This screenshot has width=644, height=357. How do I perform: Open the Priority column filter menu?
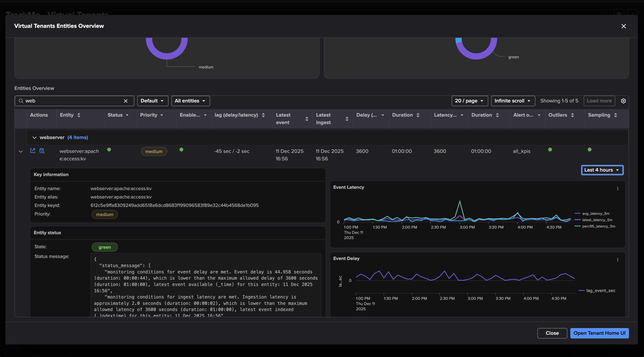point(162,115)
